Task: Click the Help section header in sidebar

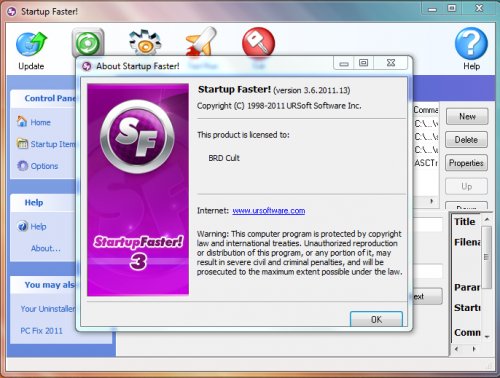Action: point(34,202)
